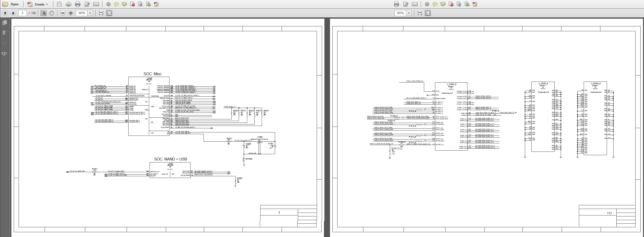
Task: Click the Open button
Action: tap(11, 4)
